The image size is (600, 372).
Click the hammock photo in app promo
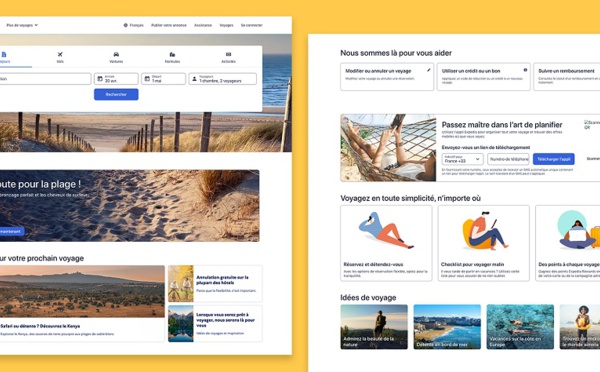point(388,148)
